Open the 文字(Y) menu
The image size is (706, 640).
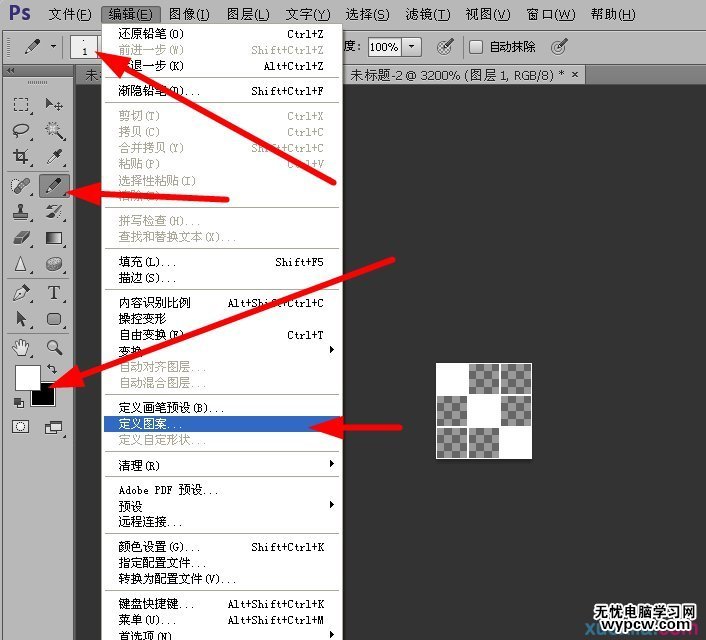(308, 14)
